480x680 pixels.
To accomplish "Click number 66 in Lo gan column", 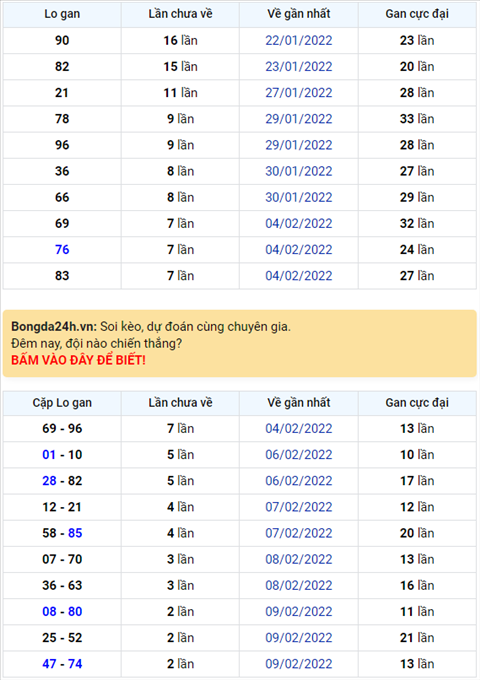I will [62, 197].
